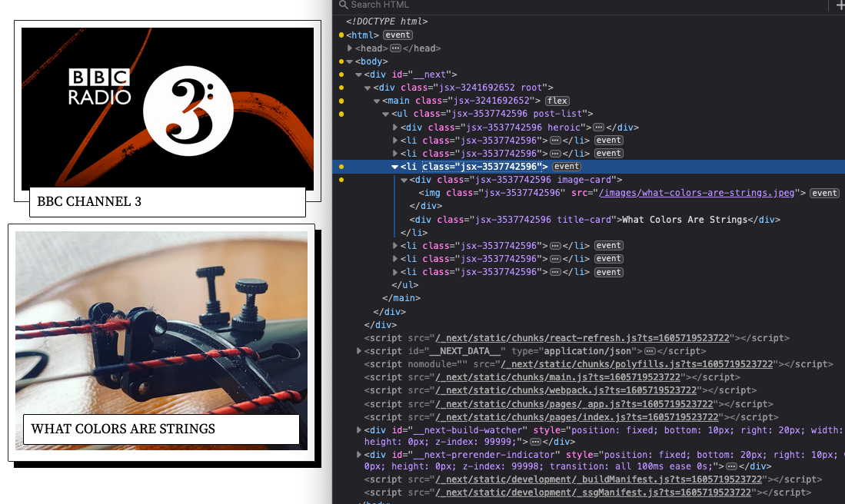Click the BBC Radio 3 image on the page
Screen dimensions: 845x504
(168, 108)
